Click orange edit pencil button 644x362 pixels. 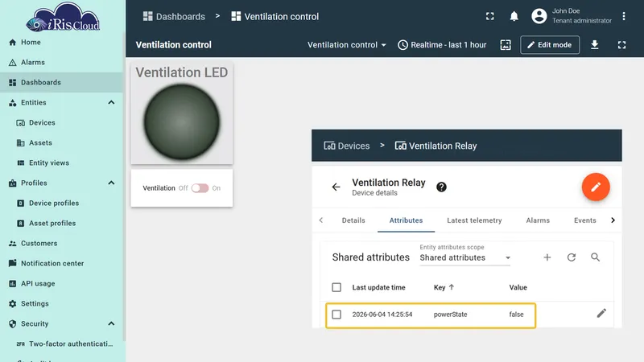[x=596, y=187]
